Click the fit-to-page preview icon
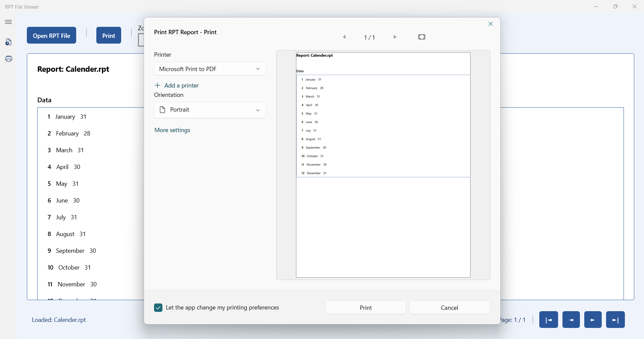 pyautogui.click(x=422, y=37)
